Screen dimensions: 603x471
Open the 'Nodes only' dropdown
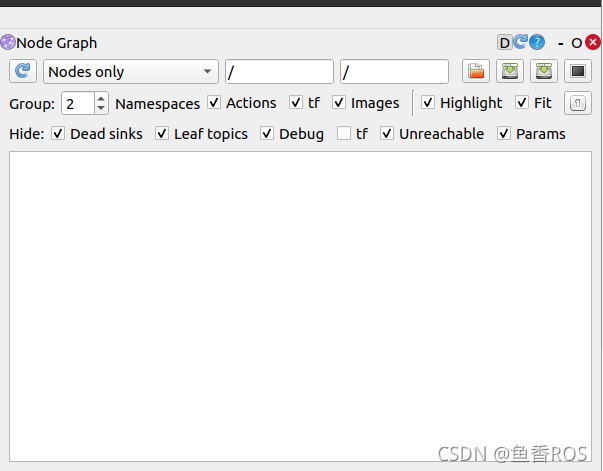131,72
